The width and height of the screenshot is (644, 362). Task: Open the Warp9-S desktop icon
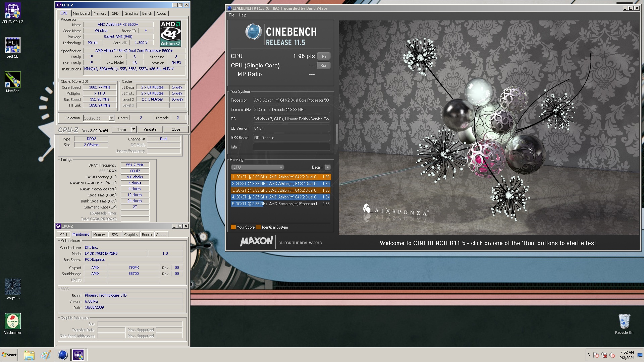tap(12, 289)
